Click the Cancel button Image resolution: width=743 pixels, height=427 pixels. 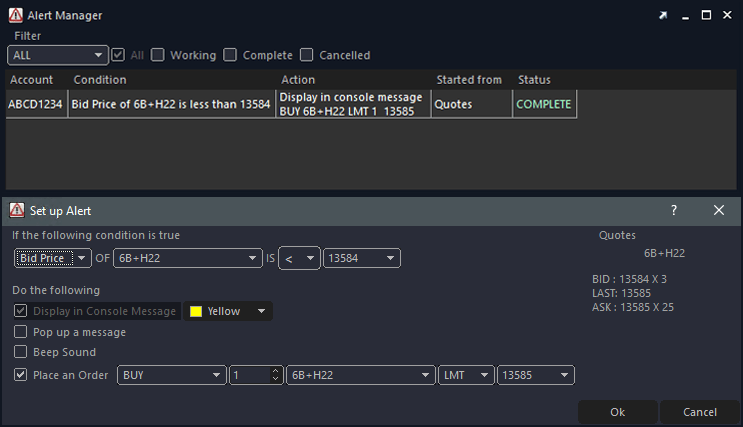point(700,412)
